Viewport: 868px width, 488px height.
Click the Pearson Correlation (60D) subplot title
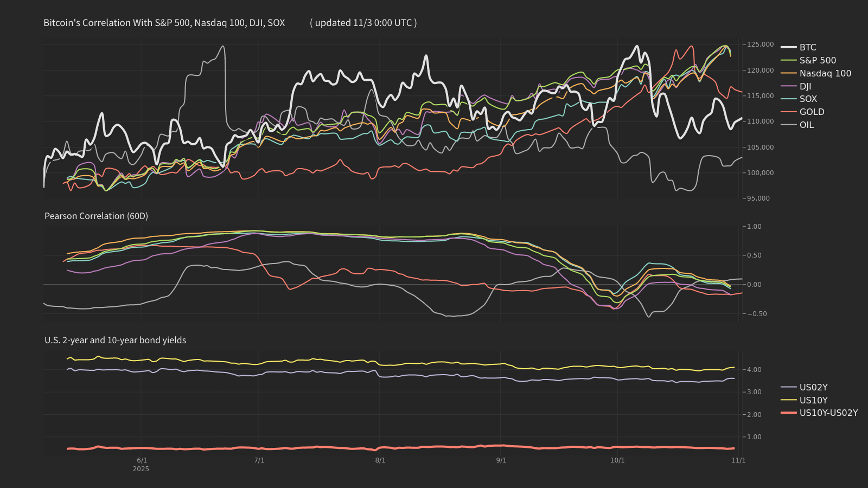[96, 216]
